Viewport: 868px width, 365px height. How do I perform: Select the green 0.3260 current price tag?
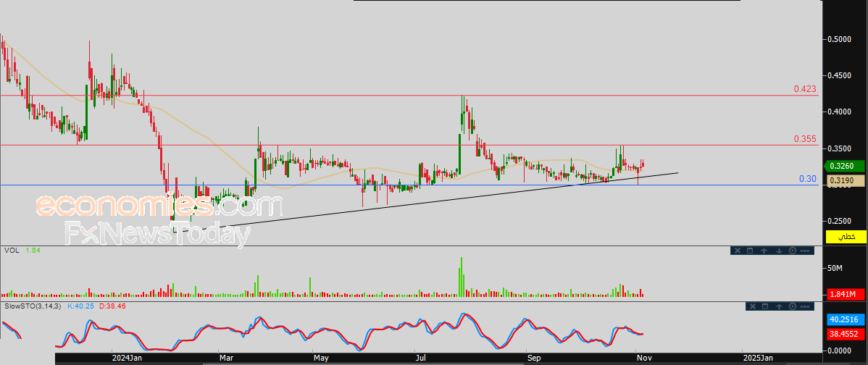point(846,166)
